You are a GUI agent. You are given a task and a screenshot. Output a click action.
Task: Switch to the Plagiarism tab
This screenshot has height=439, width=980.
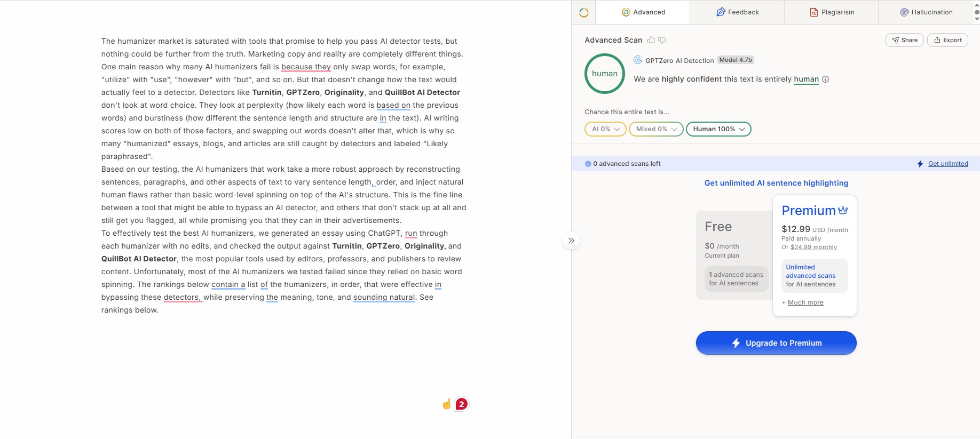(x=832, y=12)
